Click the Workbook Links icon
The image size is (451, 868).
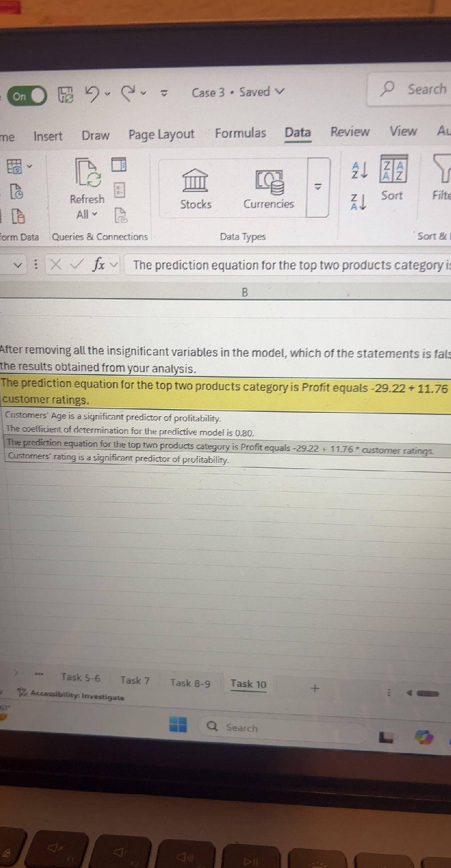(120, 215)
